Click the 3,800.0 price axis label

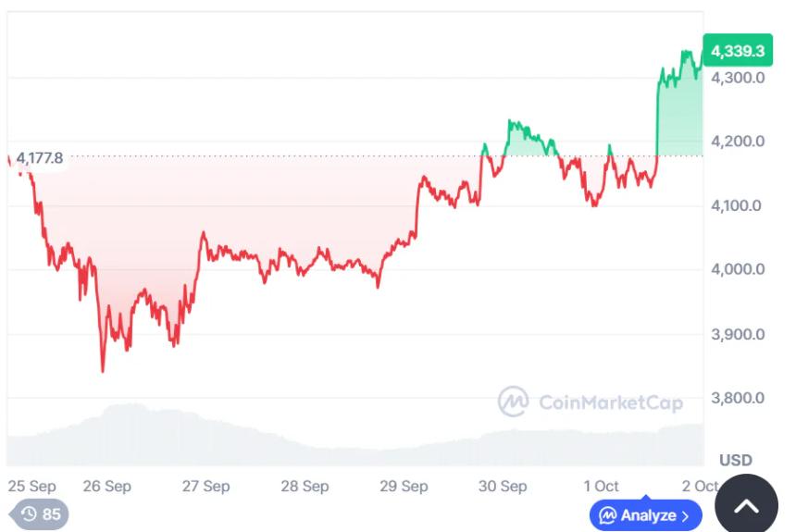pyautogui.click(x=737, y=398)
